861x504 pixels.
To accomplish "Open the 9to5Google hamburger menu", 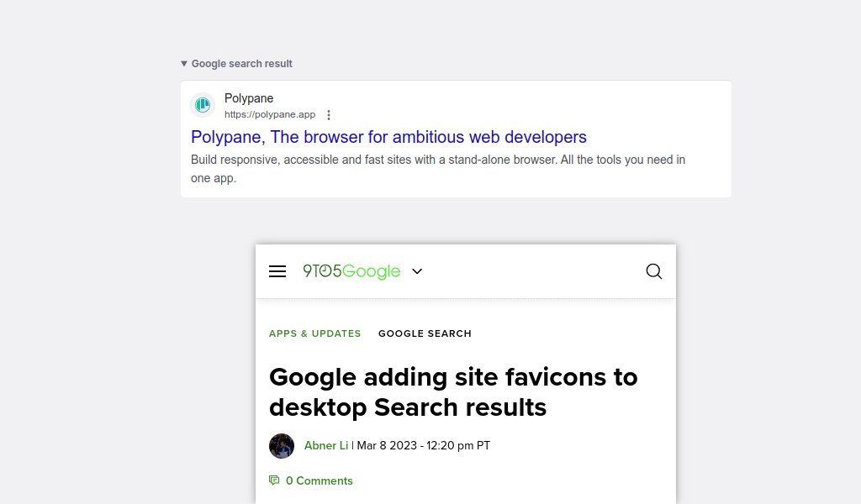I will pyautogui.click(x=277, y=271).
